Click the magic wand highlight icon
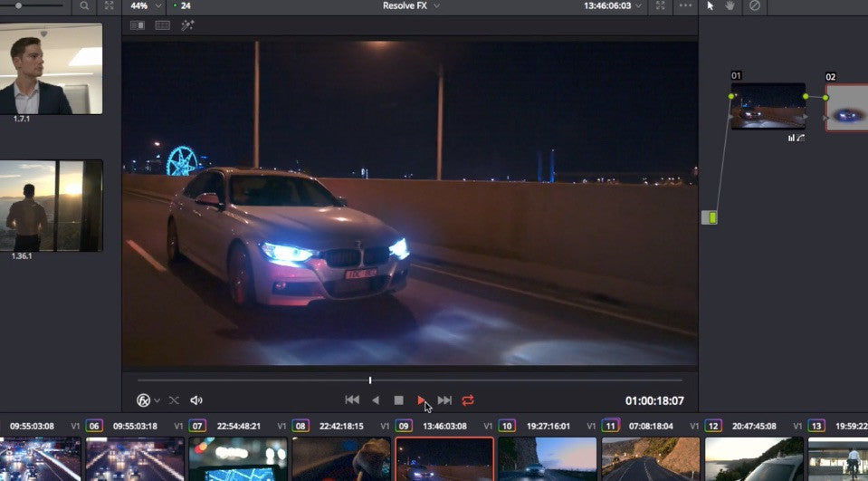Viewport: 868px width, 481px height. [x=187, y=25]
